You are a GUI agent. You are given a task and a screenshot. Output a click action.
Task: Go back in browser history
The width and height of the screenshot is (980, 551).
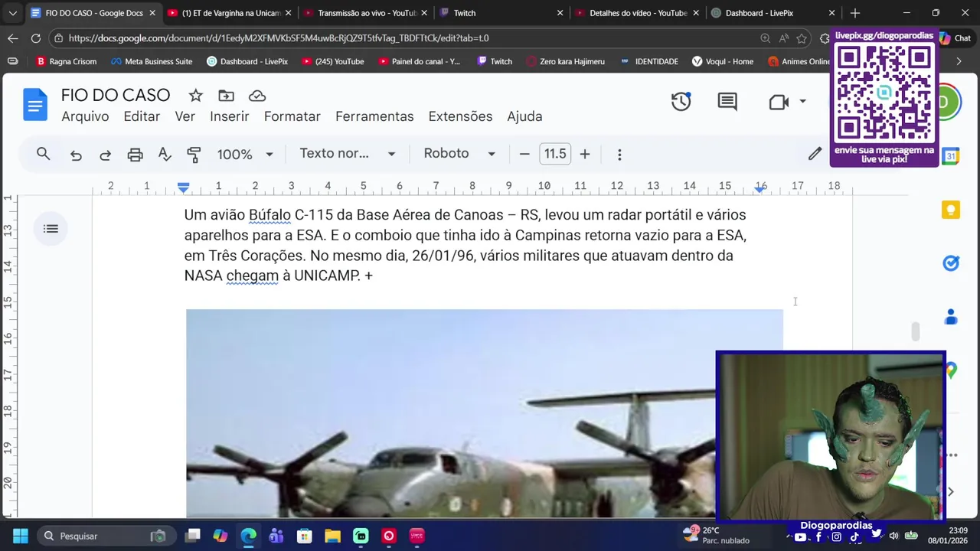(x=13, y=38)
